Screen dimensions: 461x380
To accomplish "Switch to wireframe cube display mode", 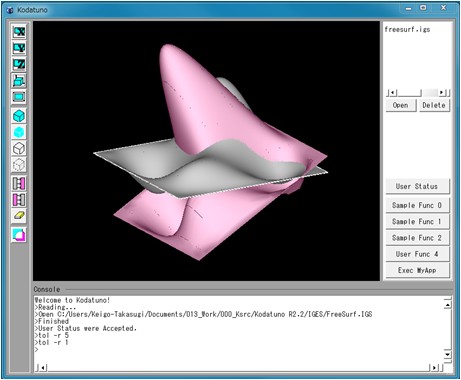I will point(19,148).
